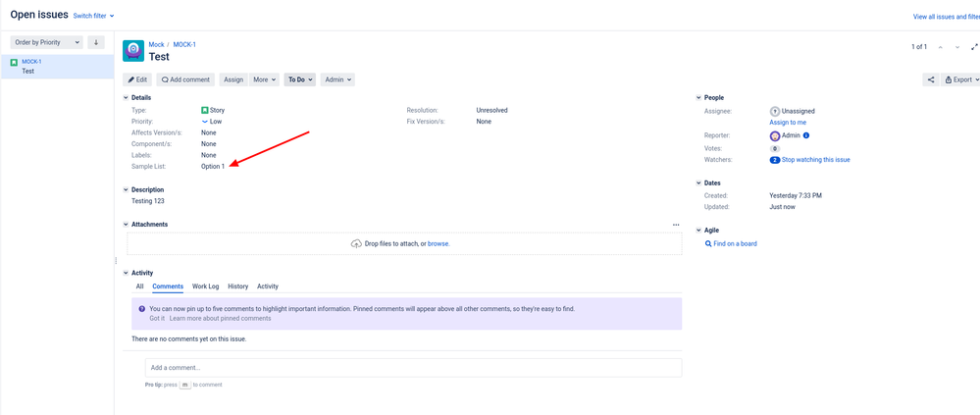Image resolution: width=980 pixels, height=415 pixels.
Task: Open the Admin actions dropdown
Action: (x=338, y=79)
